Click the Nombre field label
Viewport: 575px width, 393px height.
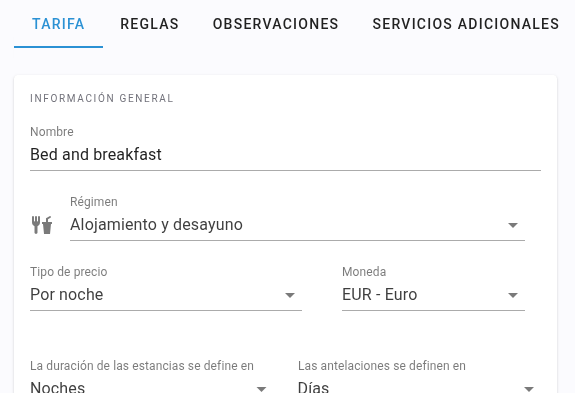pyautogui.click(x=52, y=132)
